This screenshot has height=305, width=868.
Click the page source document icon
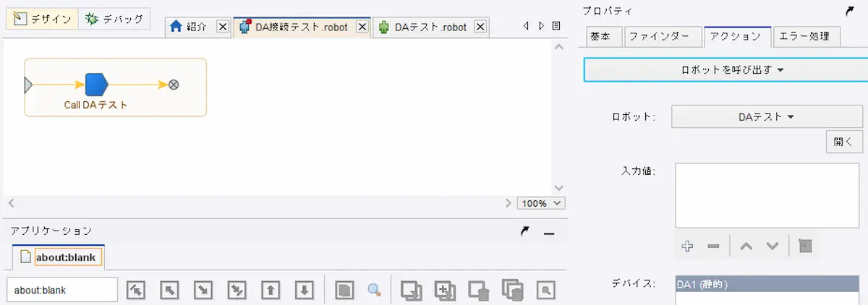(344, 290)
